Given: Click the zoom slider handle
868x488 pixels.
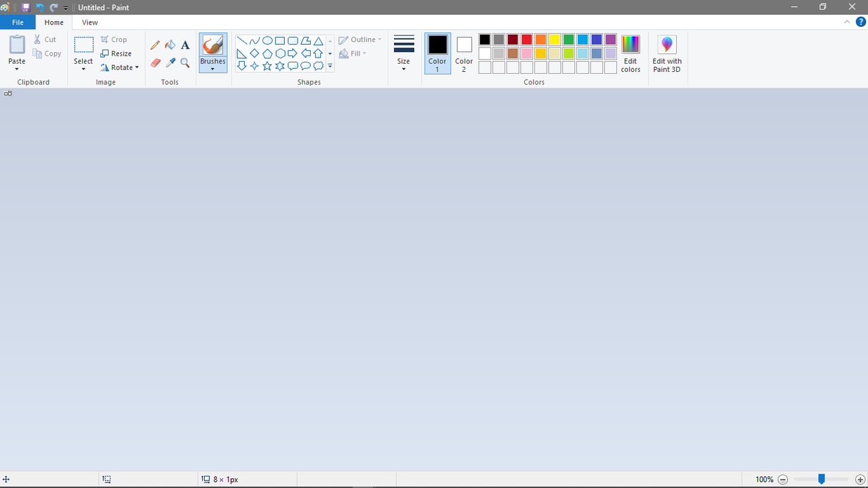Looking at the screenshot, I should 821,479.
